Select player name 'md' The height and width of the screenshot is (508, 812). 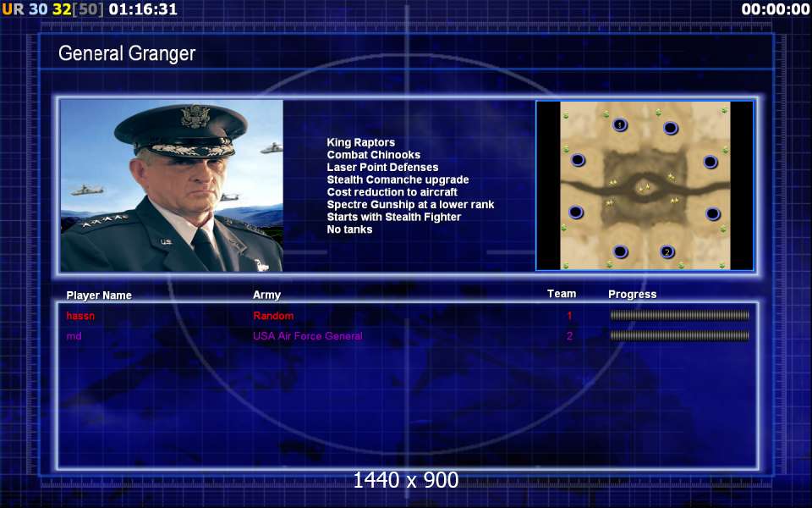74,336
